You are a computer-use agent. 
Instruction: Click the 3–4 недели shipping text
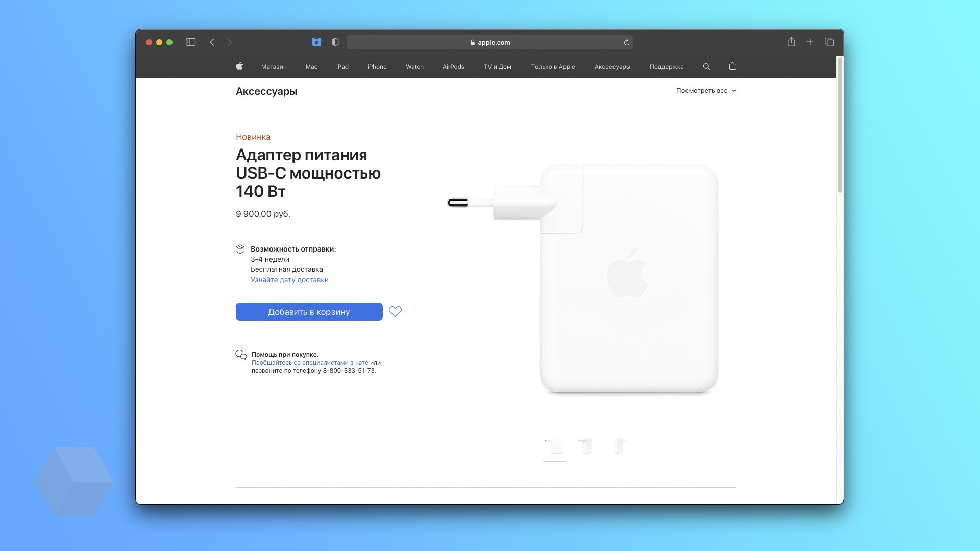(x=270, y=259)
